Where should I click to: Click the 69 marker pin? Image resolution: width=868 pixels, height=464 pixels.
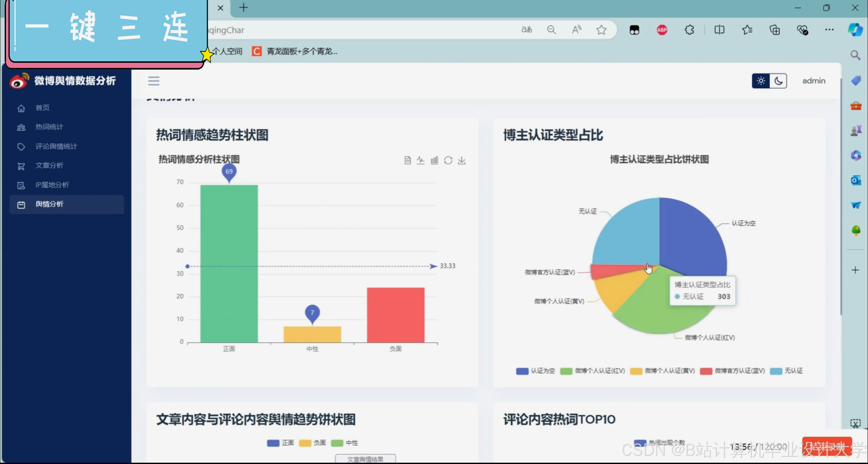pyautogui.click(x=229, y=172)
